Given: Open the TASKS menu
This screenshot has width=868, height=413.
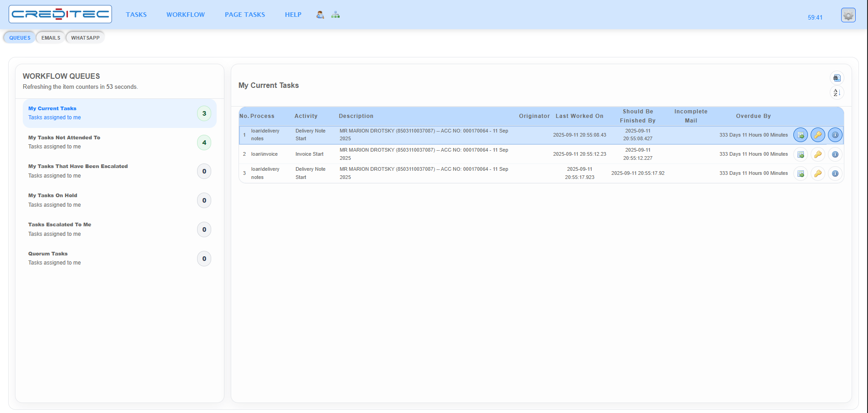Looking at the screenshot, I should pyautogui.click(x=136, y=15).
